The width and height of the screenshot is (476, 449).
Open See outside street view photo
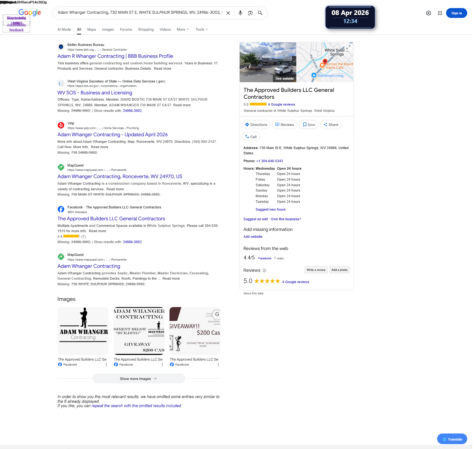[268, 62]
